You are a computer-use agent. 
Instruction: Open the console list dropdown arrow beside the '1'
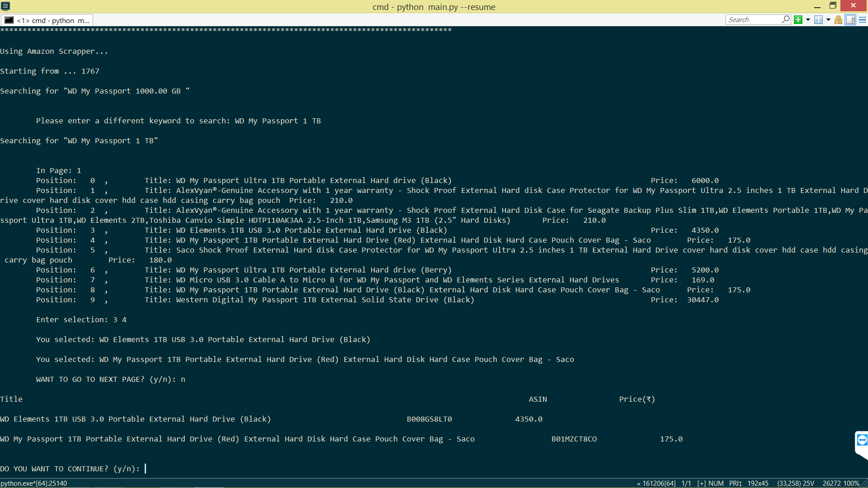pos(828,20)
